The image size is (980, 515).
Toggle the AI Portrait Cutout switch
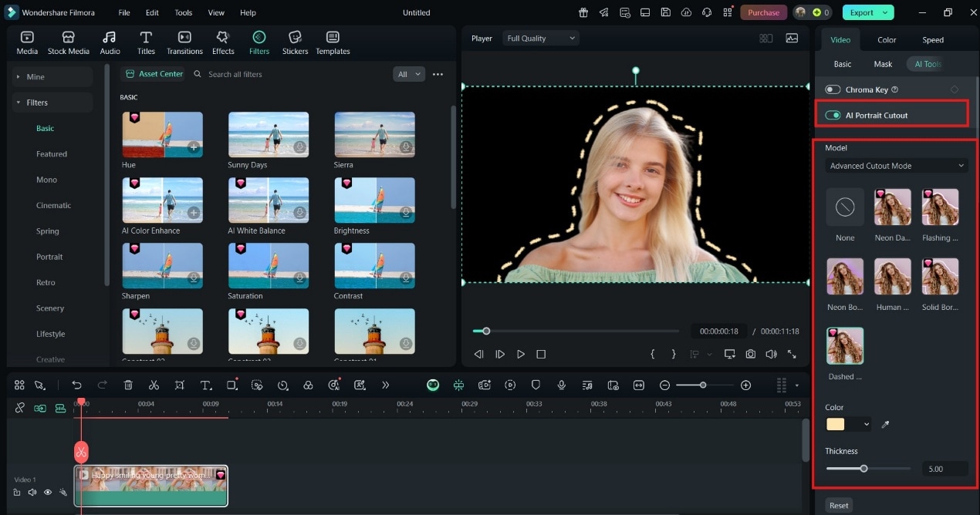point(833,115)
